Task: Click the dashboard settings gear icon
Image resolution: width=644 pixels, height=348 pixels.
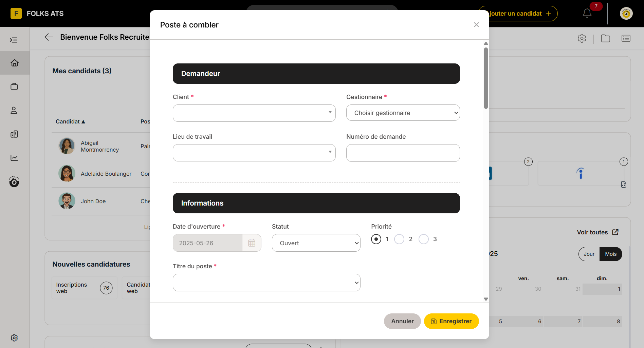Action: click(x=582, y=38)
